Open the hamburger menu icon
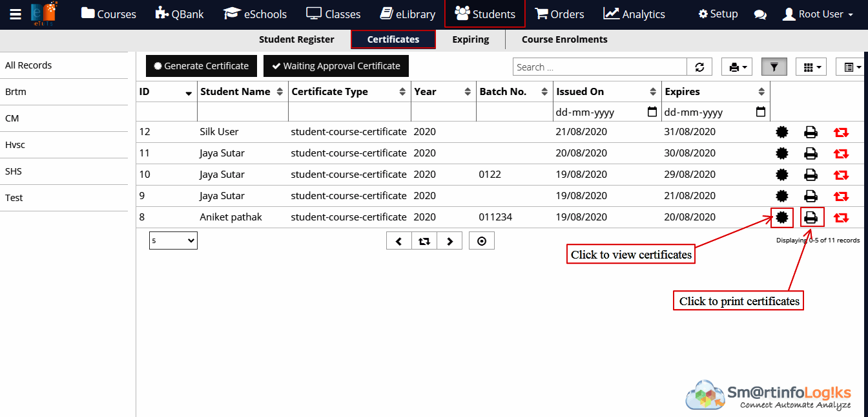 tap(15, 14)
